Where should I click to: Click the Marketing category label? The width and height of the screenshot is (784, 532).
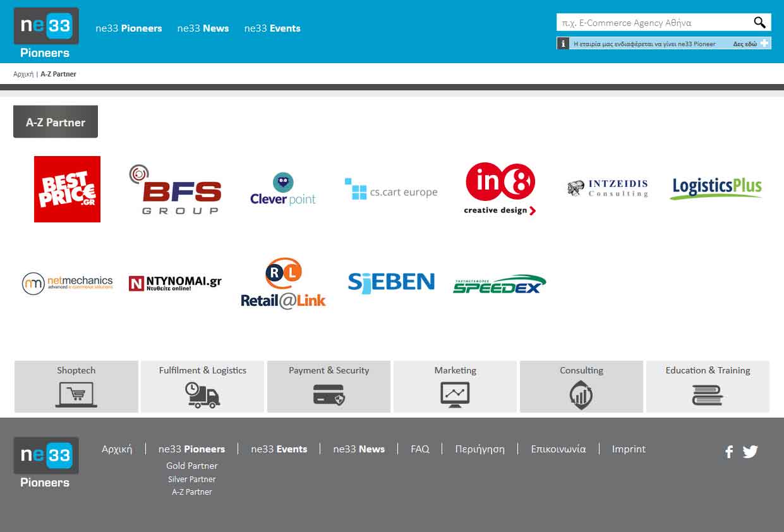(455, 370)
